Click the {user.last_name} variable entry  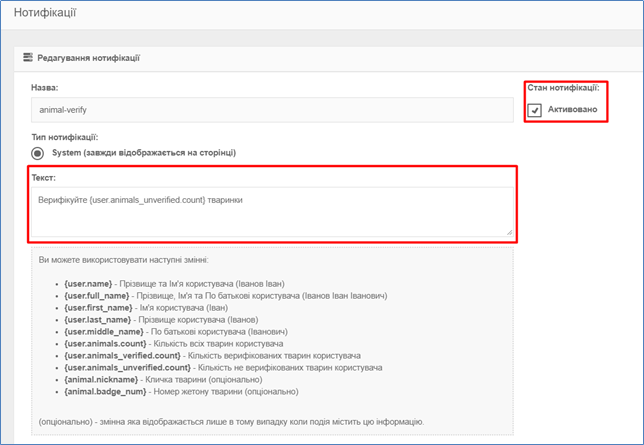click(94, 320)
